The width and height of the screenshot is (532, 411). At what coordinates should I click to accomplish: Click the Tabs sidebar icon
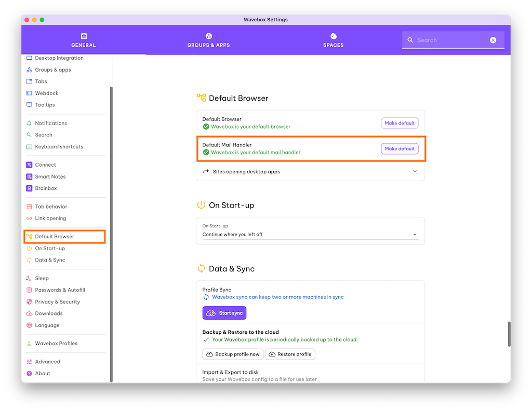click(29, 81)
